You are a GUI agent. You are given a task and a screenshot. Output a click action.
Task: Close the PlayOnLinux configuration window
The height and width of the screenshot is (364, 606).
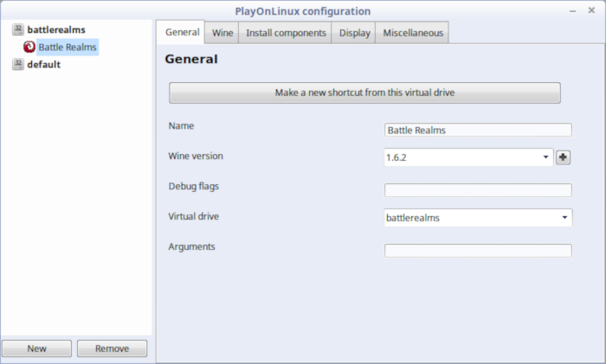coord(591,10)
